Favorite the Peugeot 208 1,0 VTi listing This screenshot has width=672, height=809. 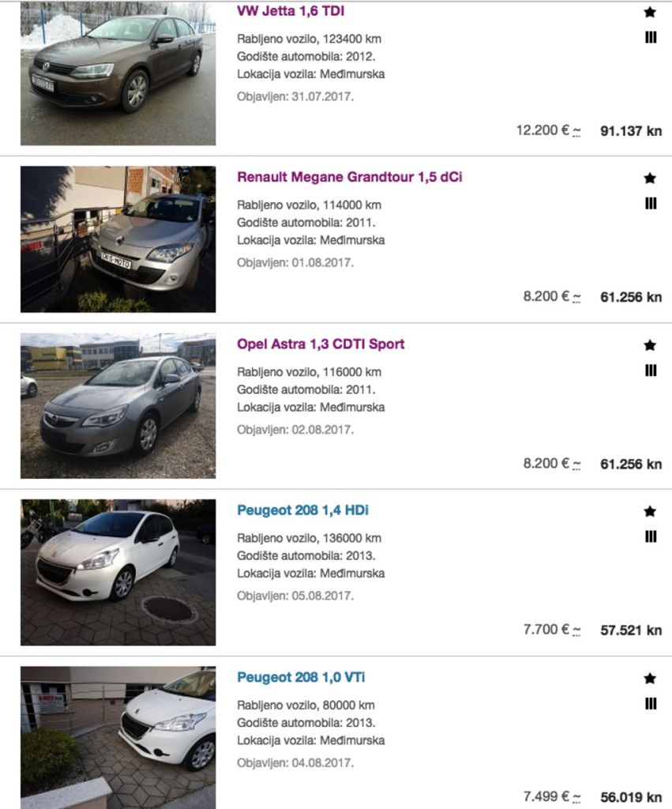650,678
